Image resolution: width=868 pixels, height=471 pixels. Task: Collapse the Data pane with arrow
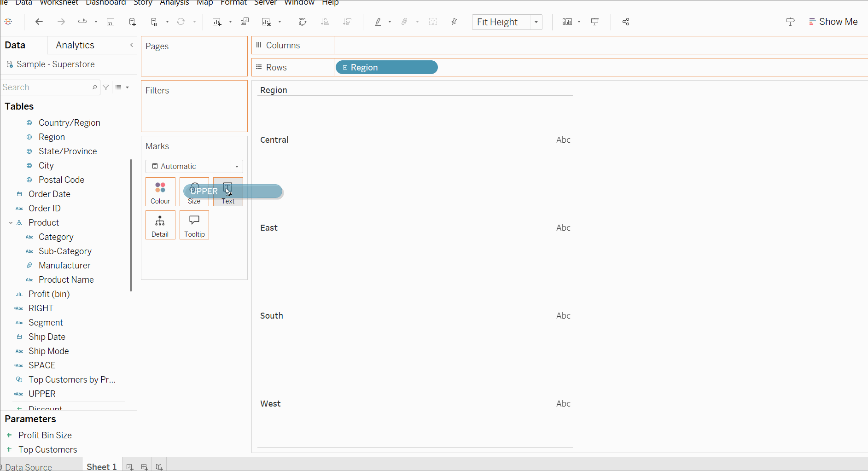[131, 45]
